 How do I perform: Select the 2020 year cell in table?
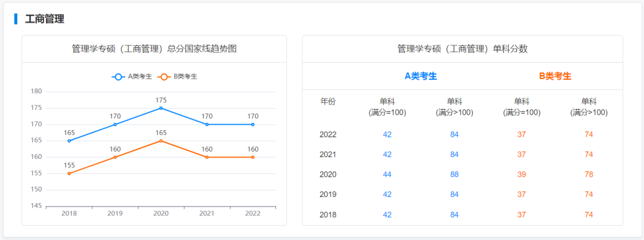click(x=328, y=175)
